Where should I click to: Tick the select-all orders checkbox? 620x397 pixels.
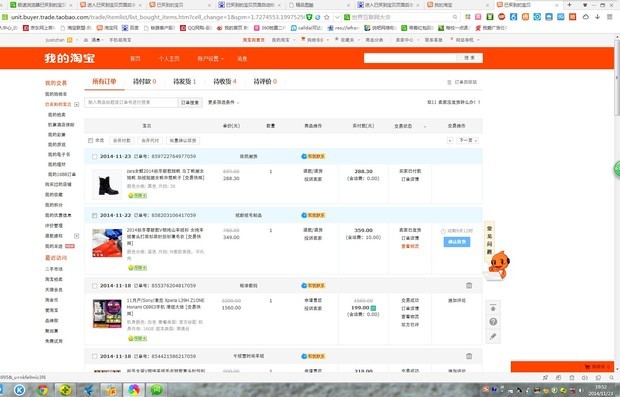click(91, 140)
